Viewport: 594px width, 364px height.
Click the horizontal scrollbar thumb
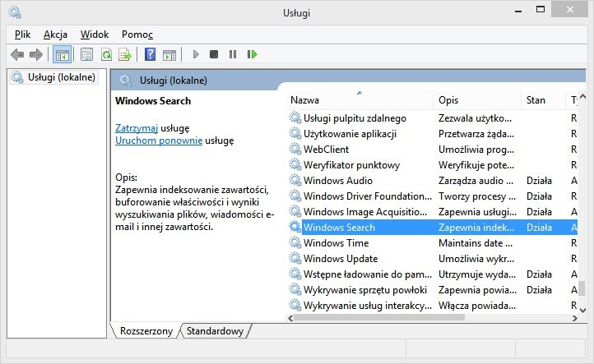[379, 318]
